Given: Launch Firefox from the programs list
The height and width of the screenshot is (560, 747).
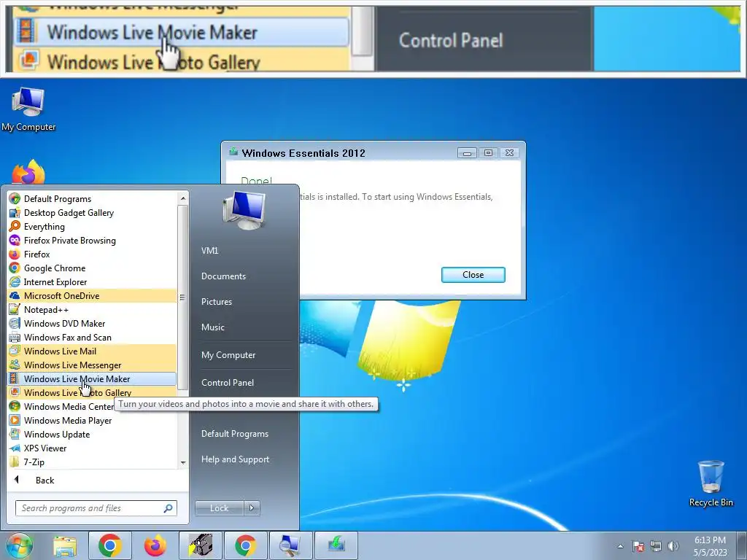Looking at the screenshot, I should [93, 254].
